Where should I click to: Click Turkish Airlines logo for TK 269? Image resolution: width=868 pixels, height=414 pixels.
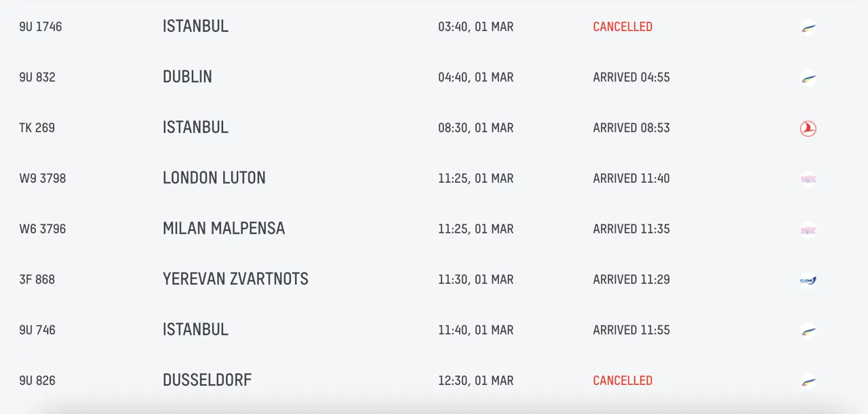[808, 129]
